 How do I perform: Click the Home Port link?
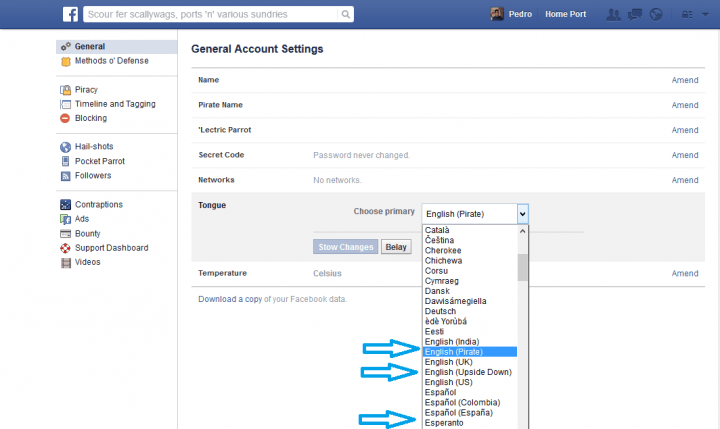click(x=566, y=14)
